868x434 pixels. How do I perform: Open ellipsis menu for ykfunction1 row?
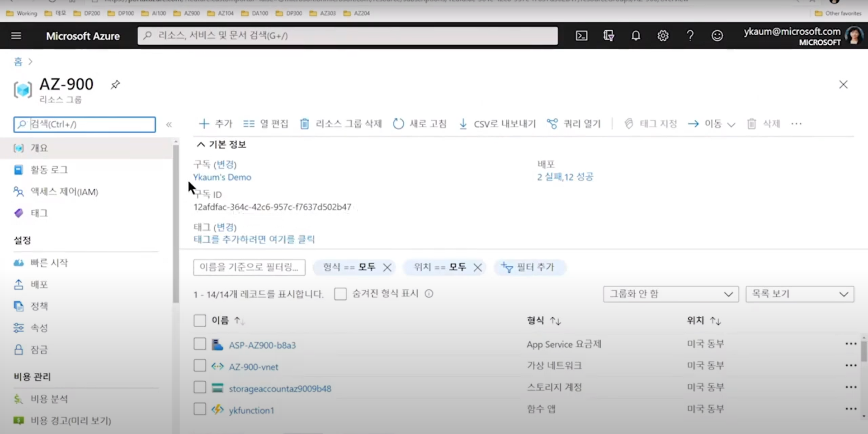[851, 409]
